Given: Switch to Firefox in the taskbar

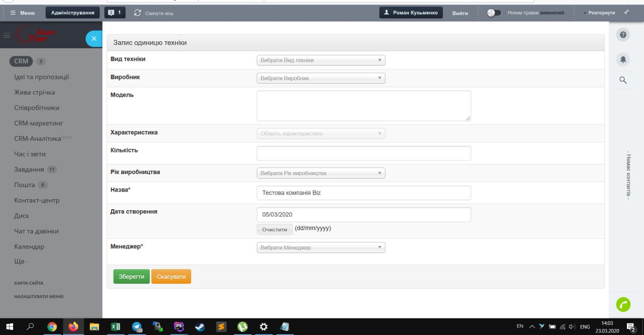Looking at the screenshot, I should point(73,327).
